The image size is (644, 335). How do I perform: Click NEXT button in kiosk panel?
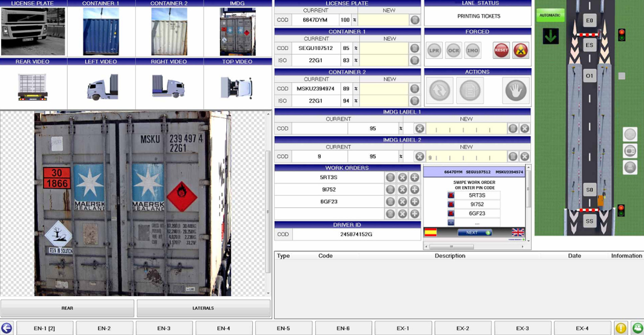[x=474, y=232]
